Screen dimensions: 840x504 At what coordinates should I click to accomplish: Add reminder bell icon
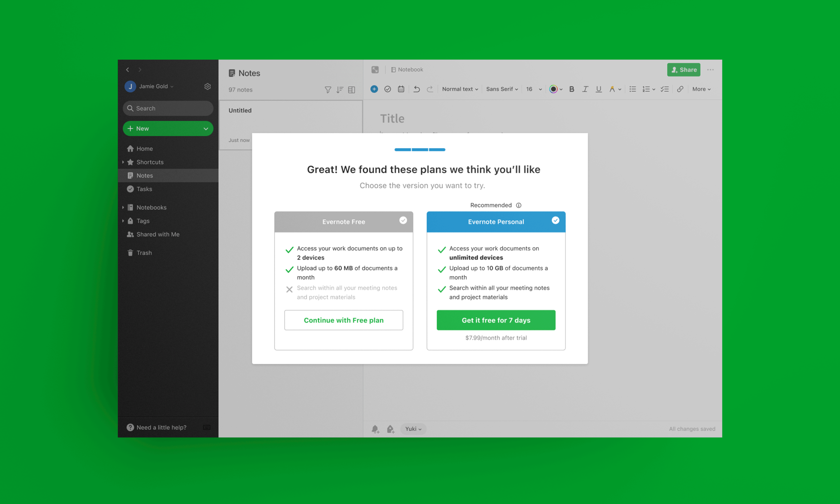(x=375, y=429)
